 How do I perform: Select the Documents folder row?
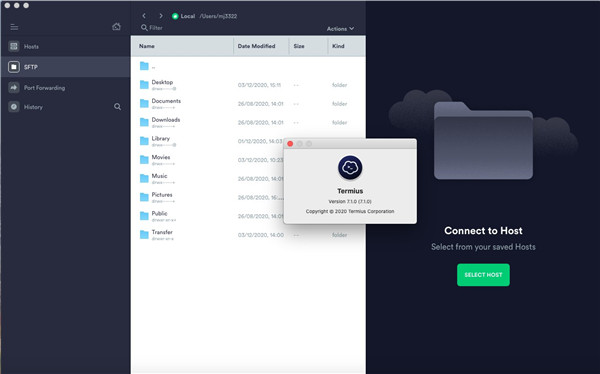click(248, 104)
